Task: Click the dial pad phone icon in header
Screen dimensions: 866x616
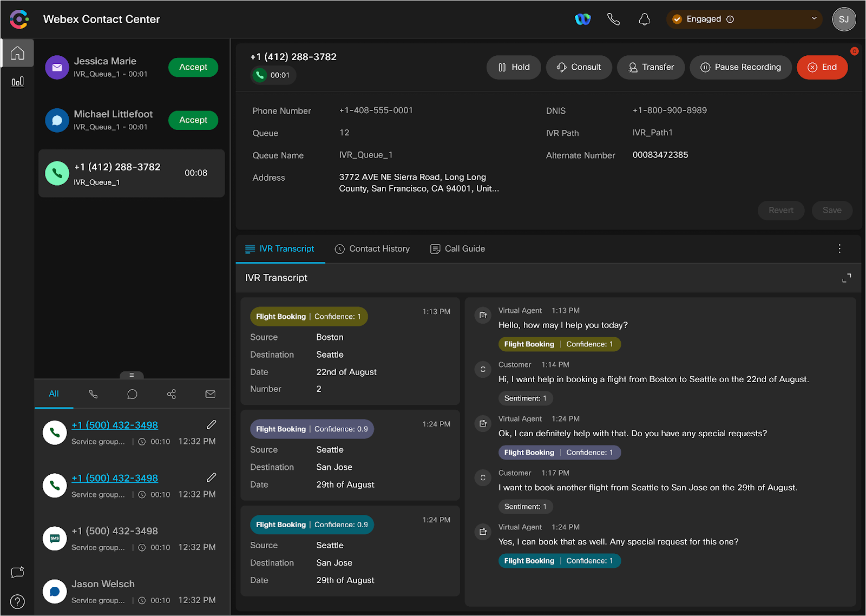Action: click(613, 19)
